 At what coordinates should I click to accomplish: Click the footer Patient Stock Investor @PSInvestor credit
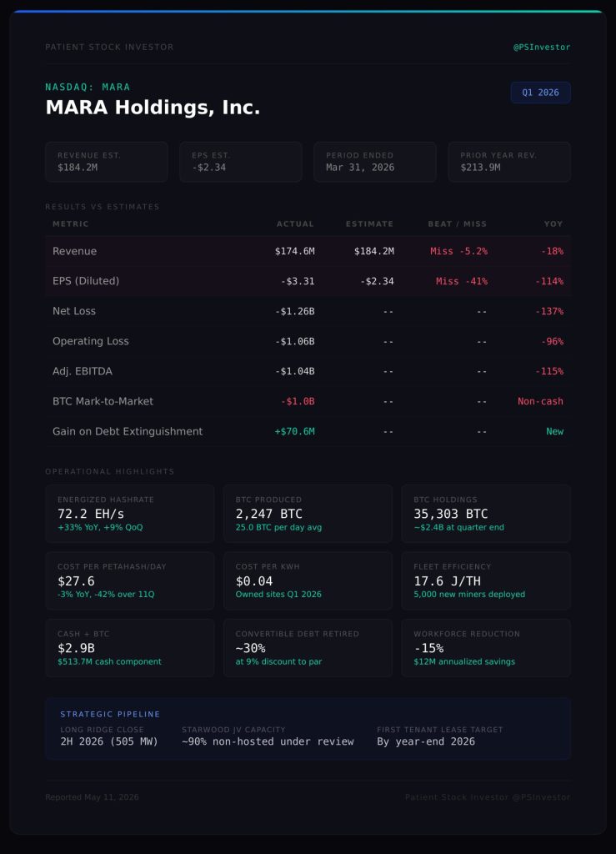point(488,797)
